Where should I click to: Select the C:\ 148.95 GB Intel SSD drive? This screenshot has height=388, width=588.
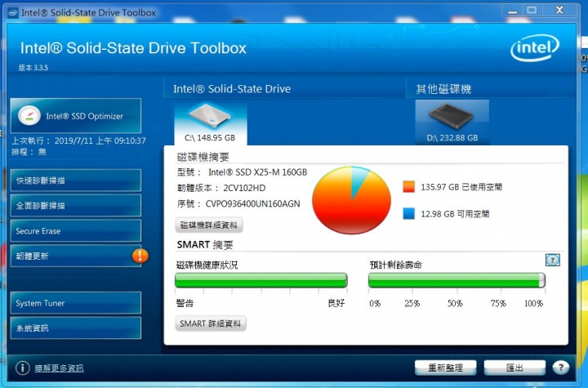(x=210, y=123)
